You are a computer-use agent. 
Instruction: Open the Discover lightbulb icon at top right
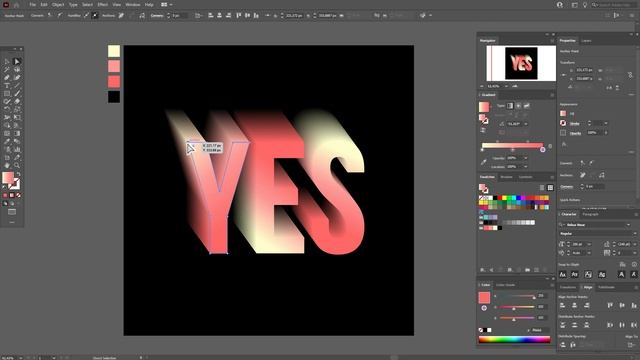(x=584, y=5)
